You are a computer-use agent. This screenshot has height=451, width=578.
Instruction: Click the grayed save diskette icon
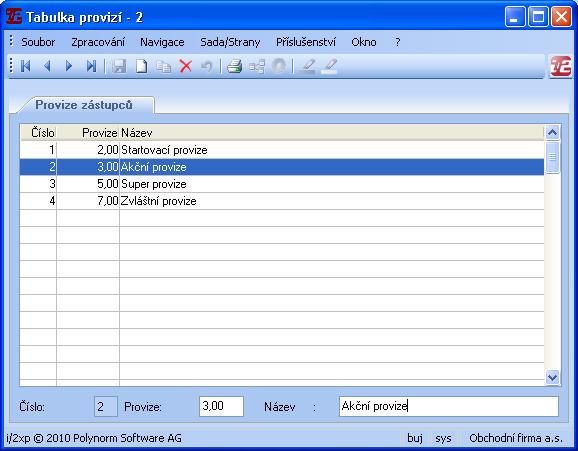coord(119,66)
